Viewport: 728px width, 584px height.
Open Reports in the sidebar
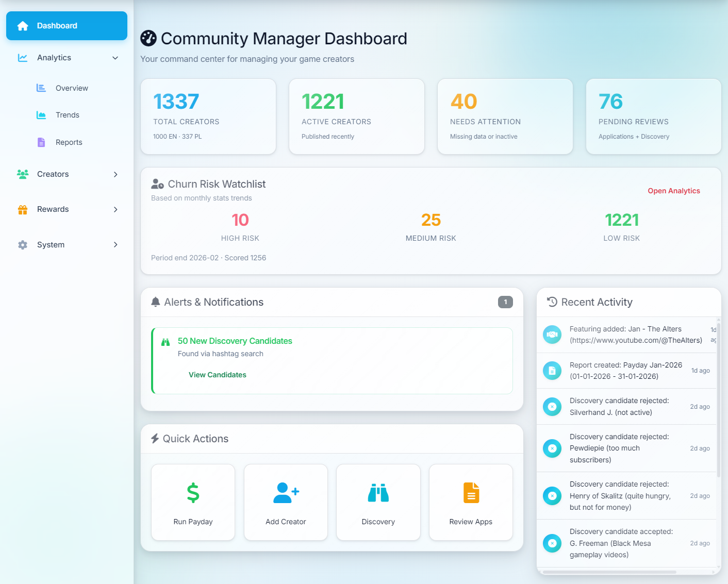[69, 142]
